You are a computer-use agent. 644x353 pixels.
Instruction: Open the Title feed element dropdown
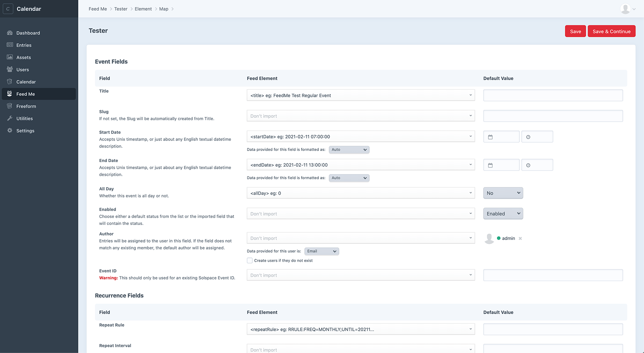361,95
